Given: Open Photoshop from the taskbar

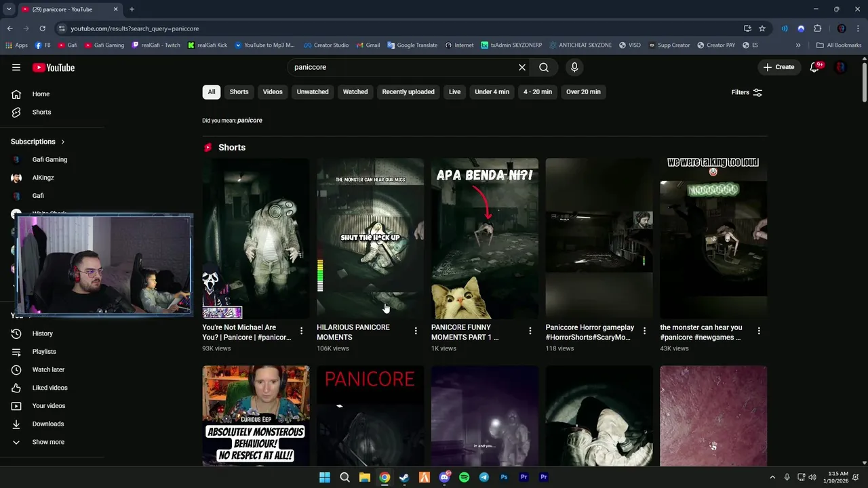Looking at the screenshot, I should pos(504,477).
